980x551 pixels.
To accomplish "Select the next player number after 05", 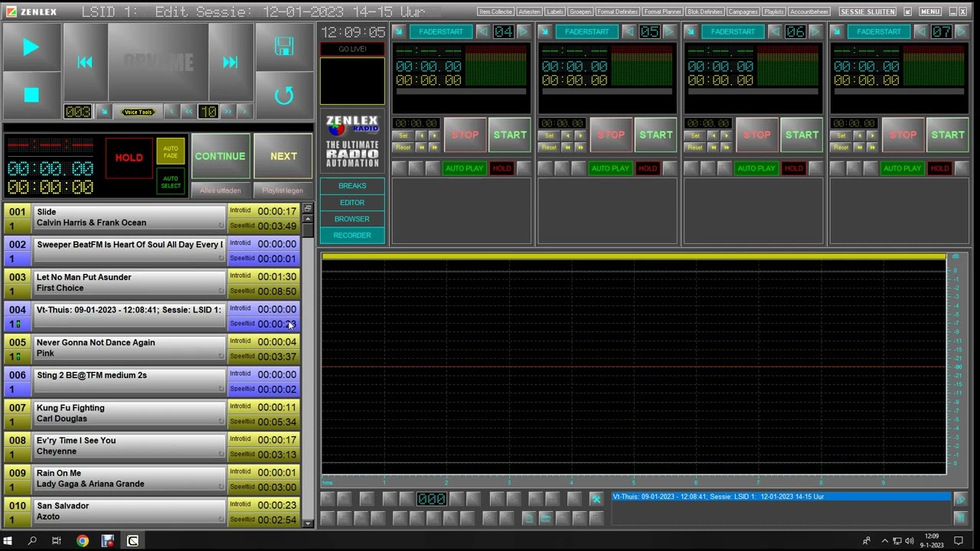I will (x=669, y=31).
